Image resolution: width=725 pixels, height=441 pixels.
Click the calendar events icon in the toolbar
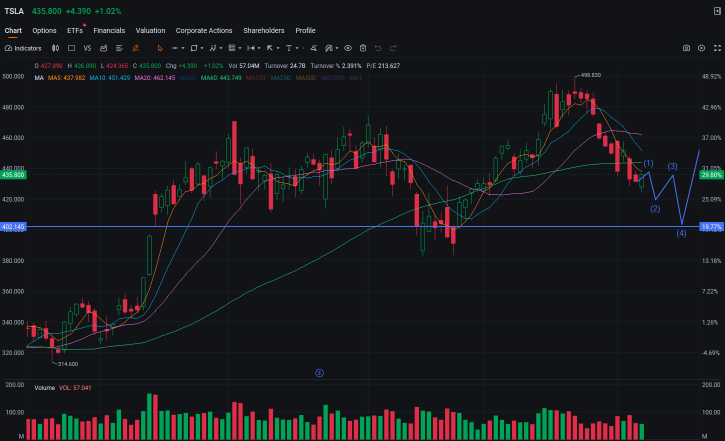pos(104,48)
